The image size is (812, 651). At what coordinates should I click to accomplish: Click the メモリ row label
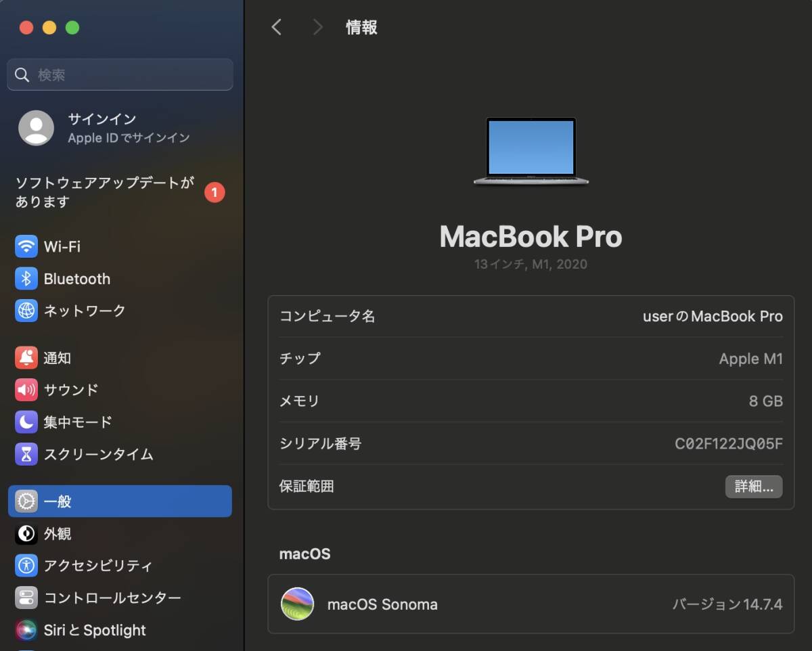point(299,401)
